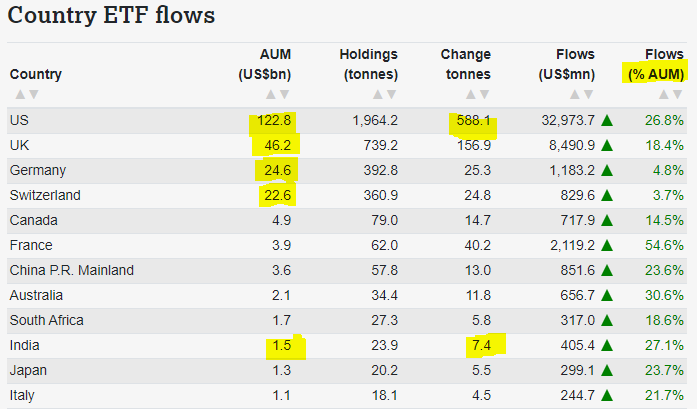Screen dimensions: 697x409
Task: Sort Flows (US$mn) descending via down arrow
Action: tap(589, 95)
